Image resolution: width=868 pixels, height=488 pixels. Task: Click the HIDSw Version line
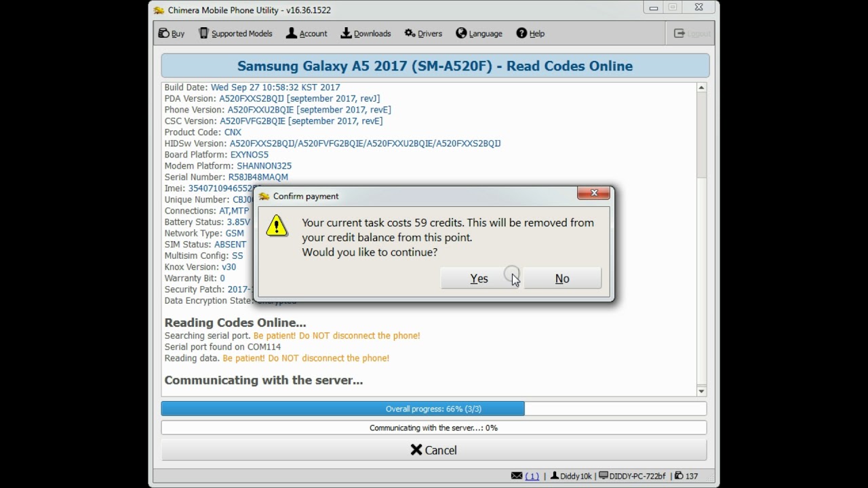pos(332,144)
